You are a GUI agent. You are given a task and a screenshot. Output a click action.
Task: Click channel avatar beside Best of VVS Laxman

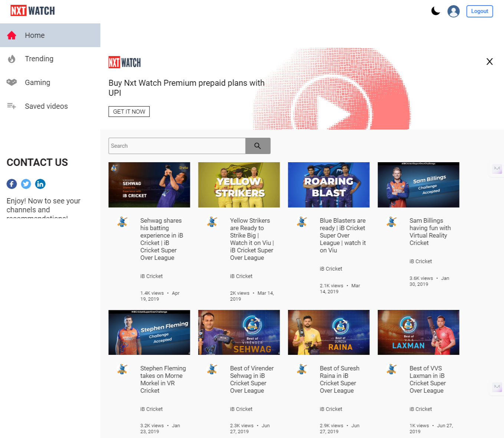point(392,369)
